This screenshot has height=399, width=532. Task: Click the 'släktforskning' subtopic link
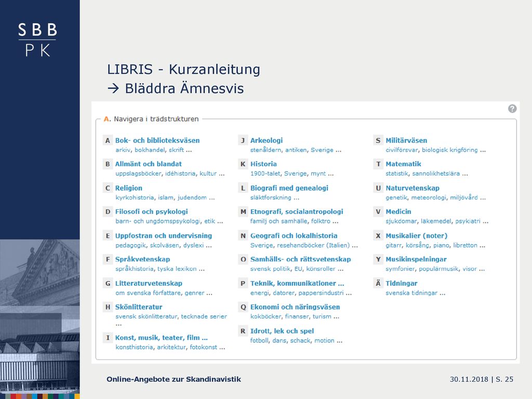[x=271, y=197]
